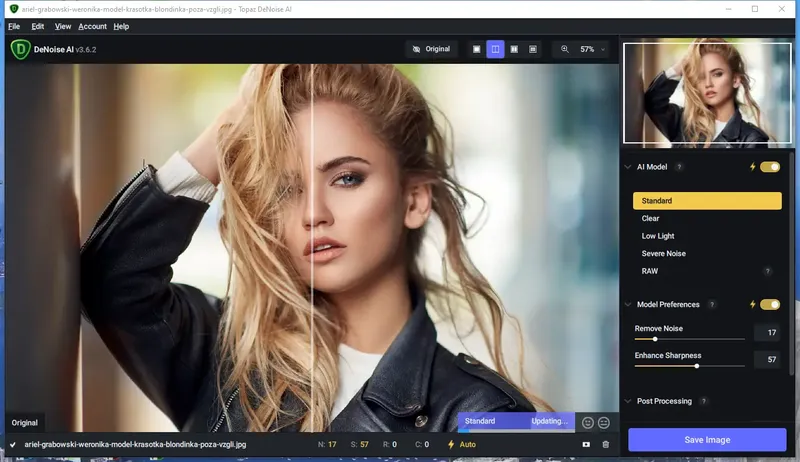Expand the Post Processing section
The image size is (800, 462).
coord(628,401)
